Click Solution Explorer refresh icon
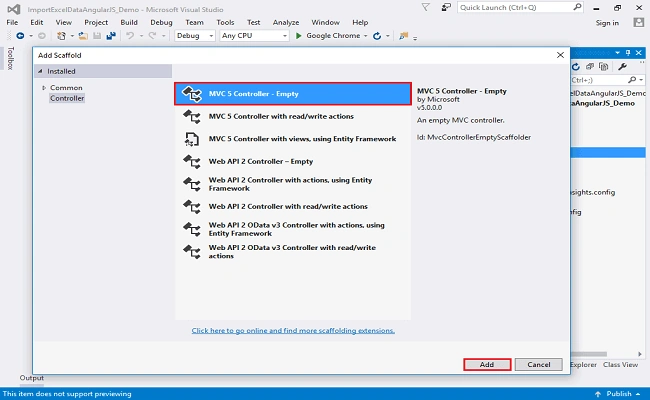 pos(576,67)
